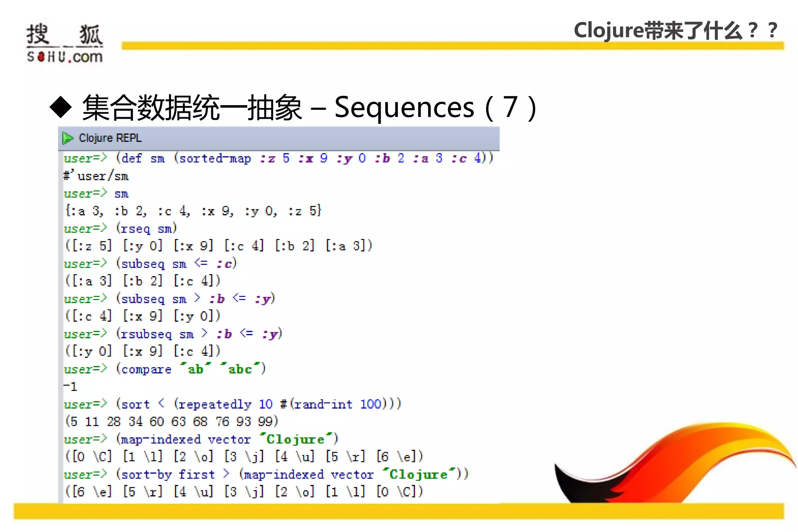Click the green Clojure REPL run icon
This screenshot has width=798, height=532.
[68, 138]
